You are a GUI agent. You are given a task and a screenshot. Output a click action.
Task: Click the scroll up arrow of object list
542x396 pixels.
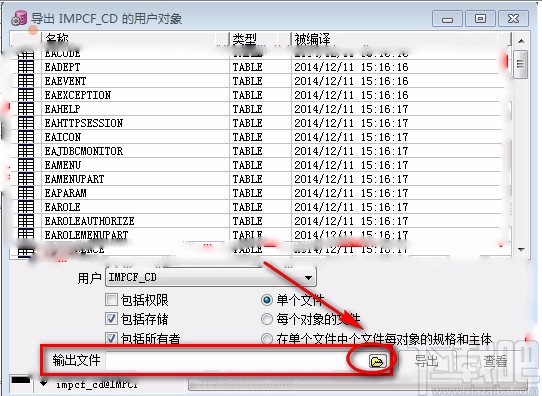pos(521,41)
